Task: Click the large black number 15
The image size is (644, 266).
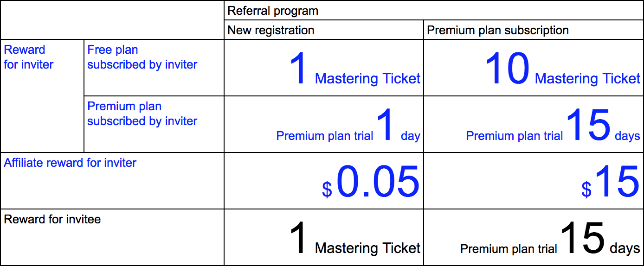Action: click(583, 238)
